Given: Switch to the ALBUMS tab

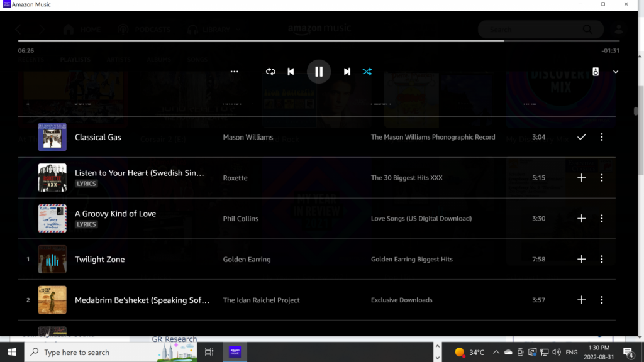Looking at the screenshot, I should coord(158,60).
